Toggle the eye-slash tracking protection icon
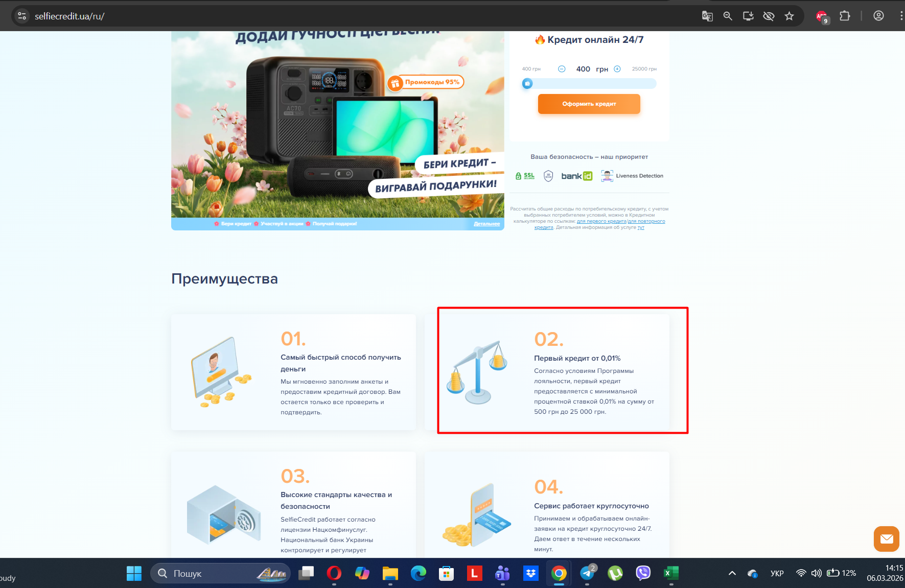Image resolution: width=905 pixels, height=588 pixels. point(769,16)
